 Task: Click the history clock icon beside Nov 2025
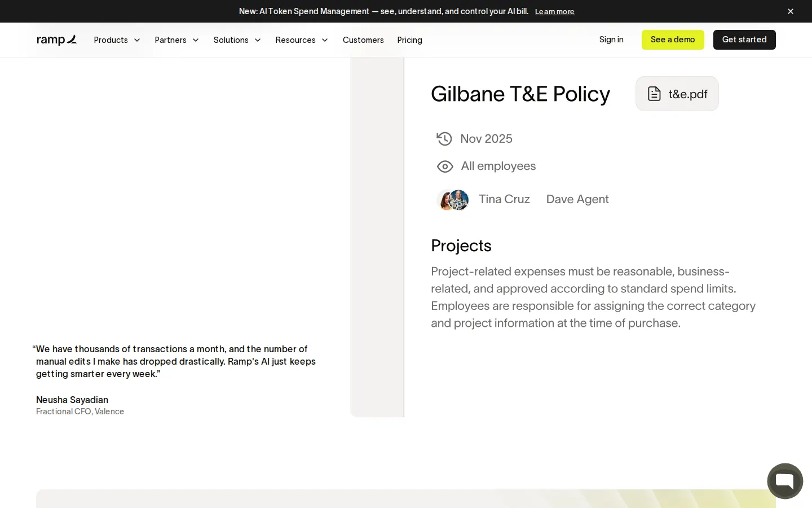(444, 139)
